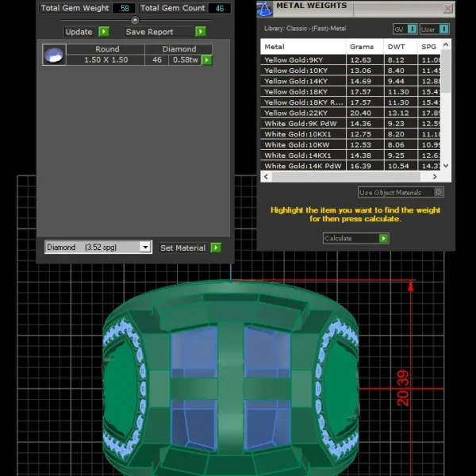
Task: Select the Yellow Gold:18KY row
Action: (351, 92)
